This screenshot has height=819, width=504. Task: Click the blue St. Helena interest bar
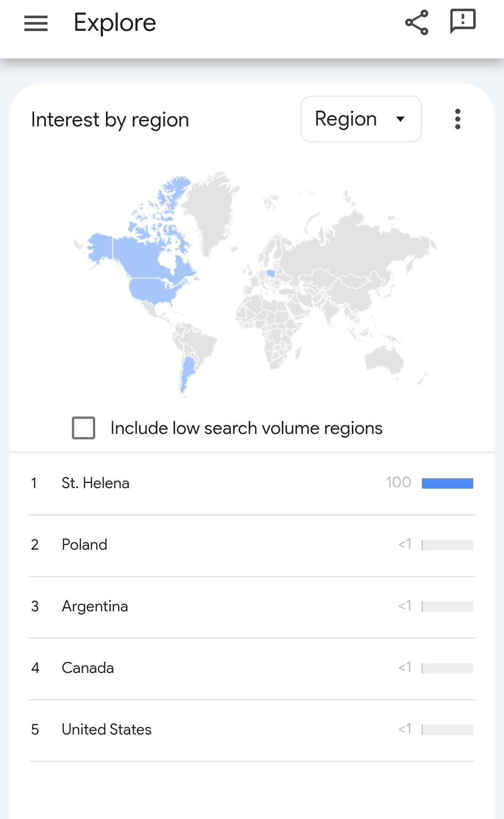click(447, 483)
